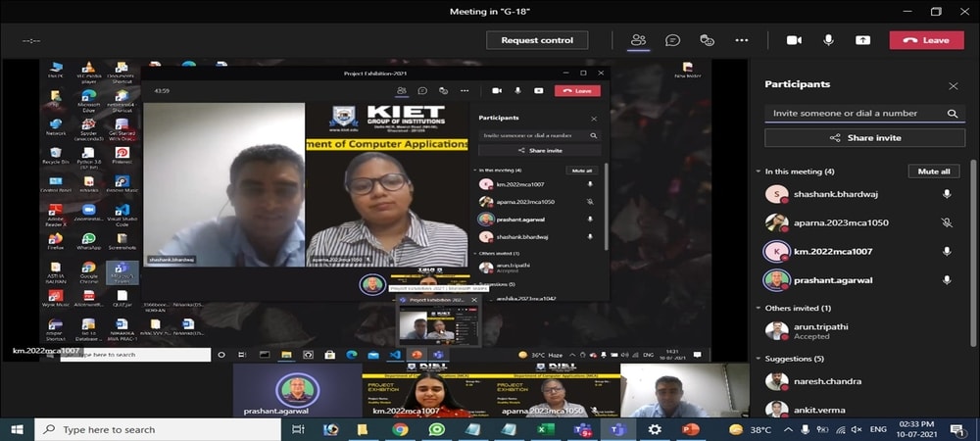Open the reactions icon in meeting toolbar
The image size is (980, 441).
coord(707,40)
